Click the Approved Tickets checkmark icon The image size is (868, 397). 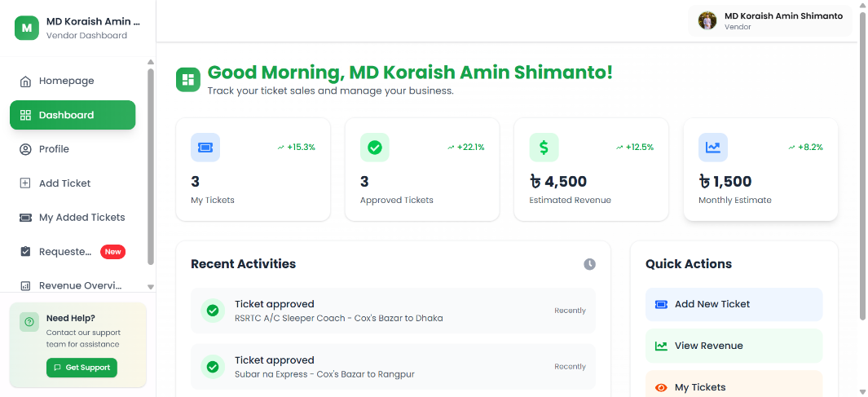click(375, 148)
